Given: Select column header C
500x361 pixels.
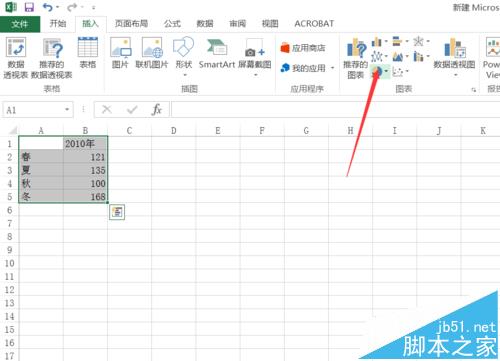Looking at the screenshot, I should tap(129, 130).
